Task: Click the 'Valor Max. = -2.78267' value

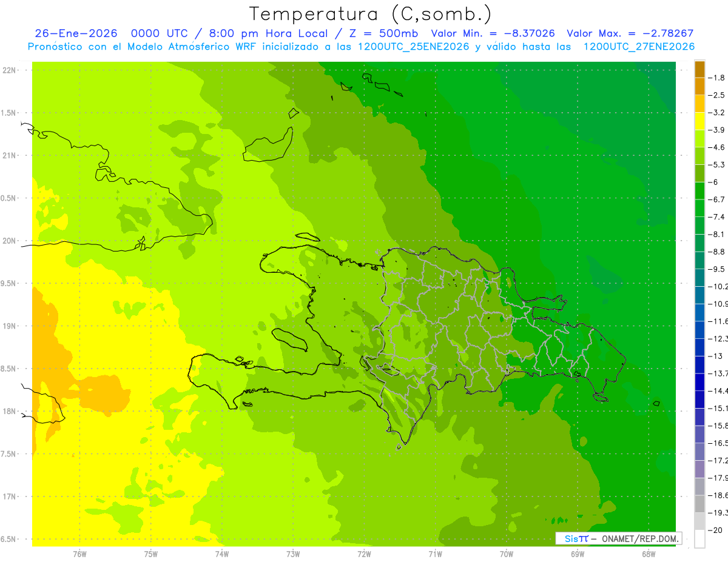Action: point(630,33)
